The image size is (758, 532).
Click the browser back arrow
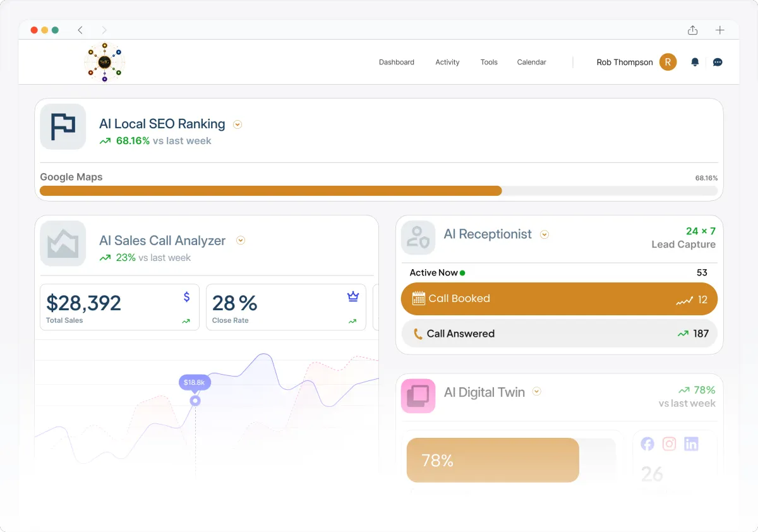click(80, 30)
